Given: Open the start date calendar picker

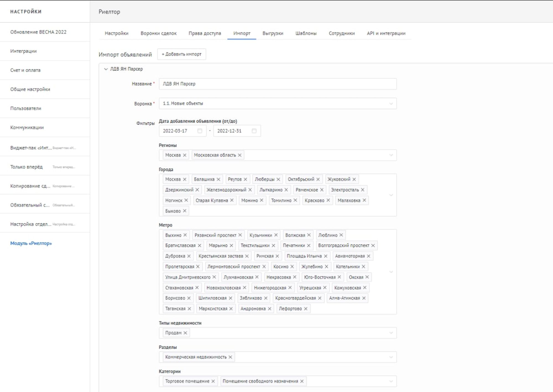Looking at the screenshot, I should point(200,131).
